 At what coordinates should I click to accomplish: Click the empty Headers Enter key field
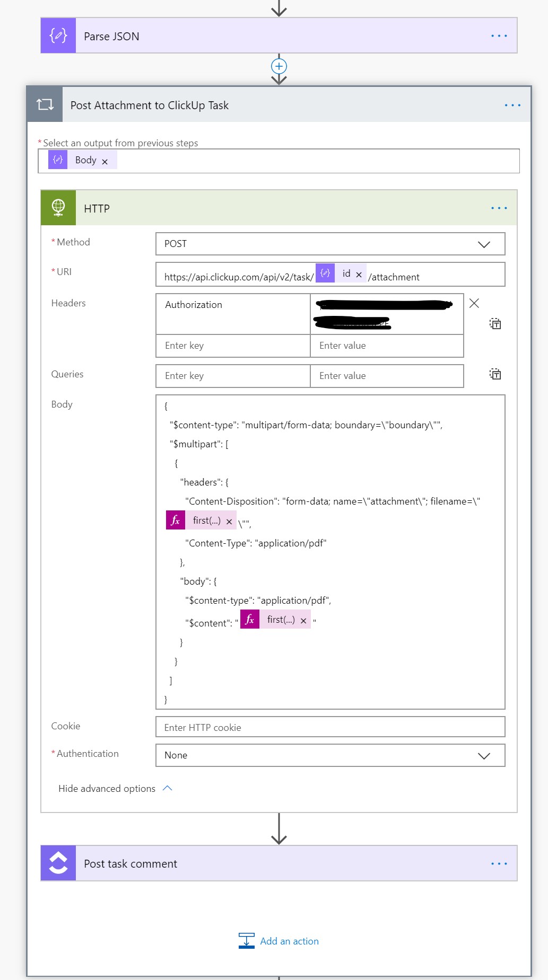[x=233, y=346]
